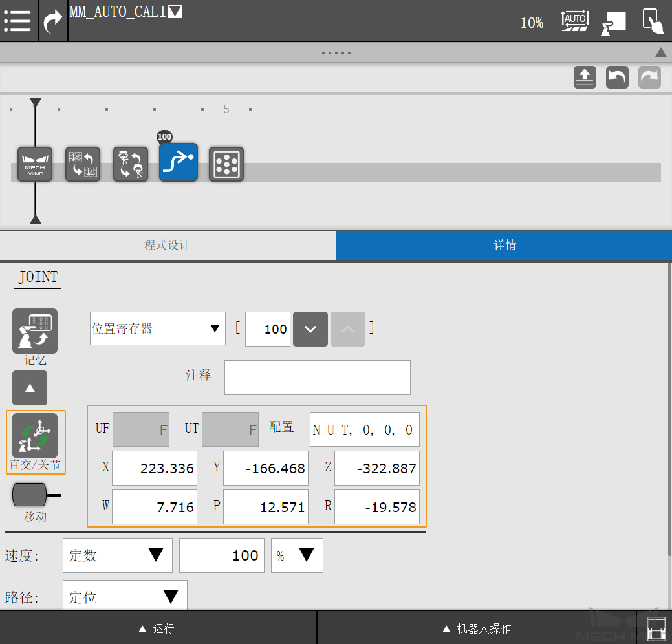The height and width of the screenshot is (644, 672).
Task: Toggle 直交/关节 coordinate representation
Action: (x=35, y=436)
